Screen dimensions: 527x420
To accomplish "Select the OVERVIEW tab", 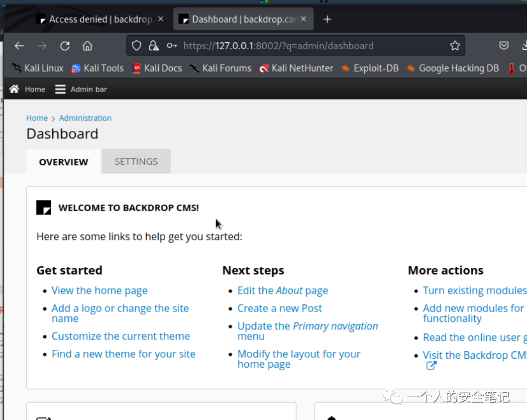I will [x=64, y=162].
